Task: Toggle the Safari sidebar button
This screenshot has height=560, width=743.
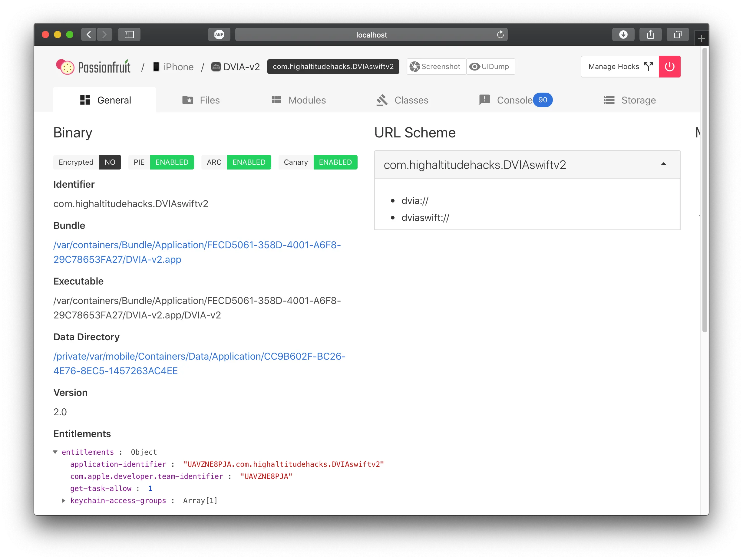Action: coord(129,34)
